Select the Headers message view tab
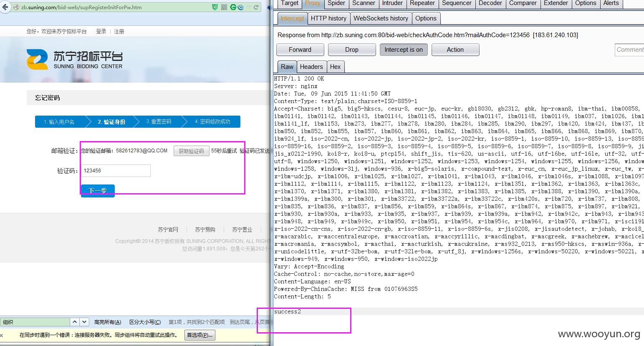Viewport: 644px width, 346px height. (311, 67)
